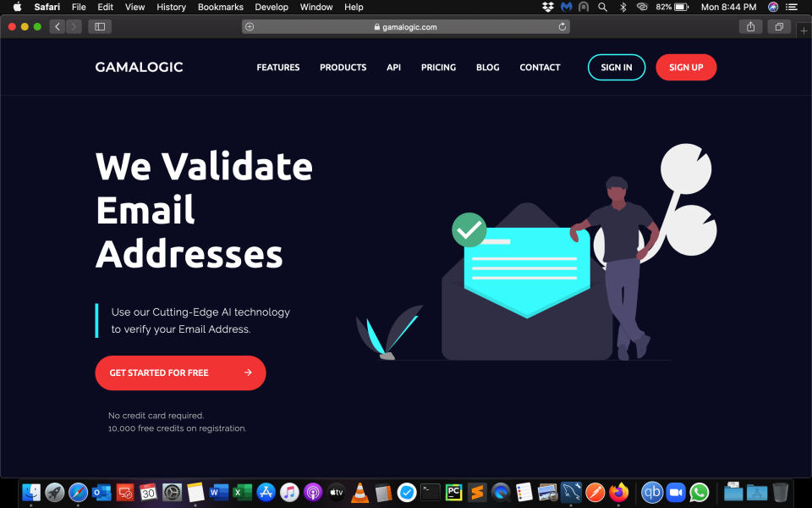
Task: Click GET STARTED FOR FREE
Action: [x=180, y=373]
